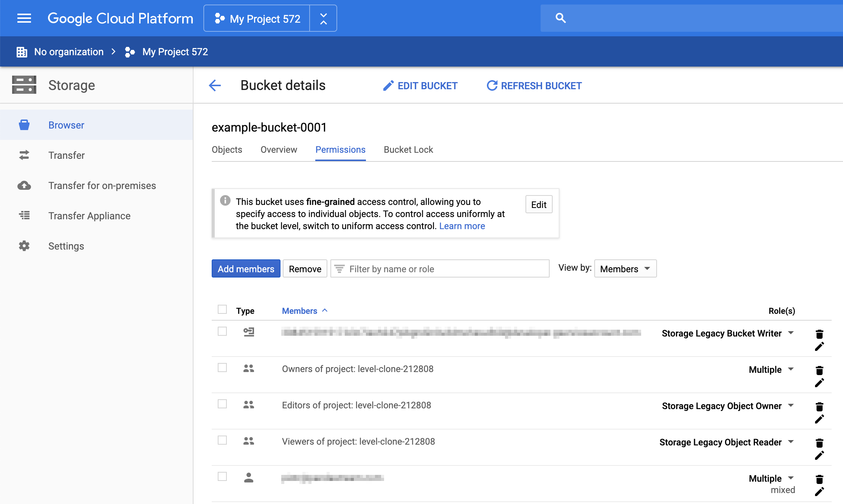This screenshot has height=504, width=843.
Task: Edit the Owners of project member roles
Action: (x=819, y=383)
